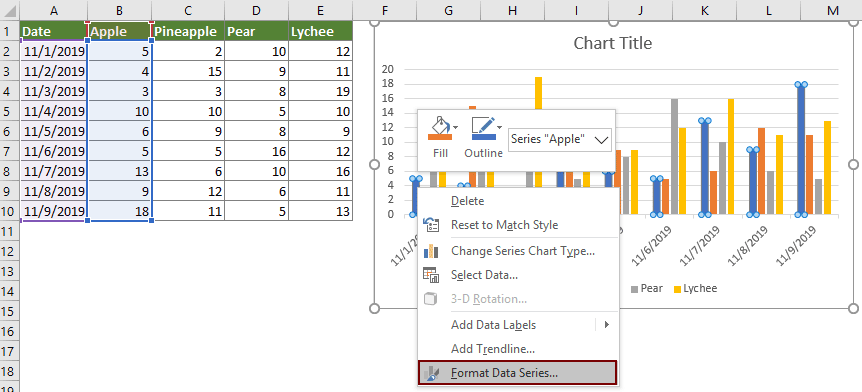Choose Add Trendline from the context menu
The width and height of the screenshot is (862, 392).
(493, 349)
